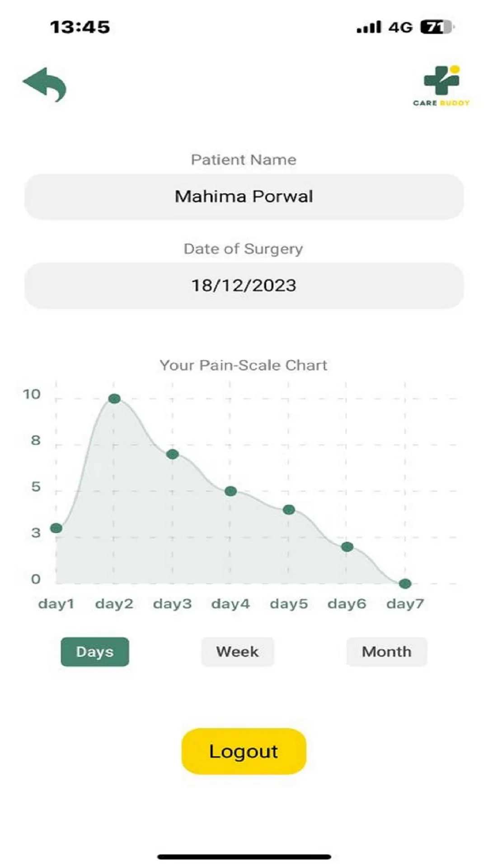The image size is (488, 868).
Task: Select the day2 peak data point
Action: click(114, 399)
